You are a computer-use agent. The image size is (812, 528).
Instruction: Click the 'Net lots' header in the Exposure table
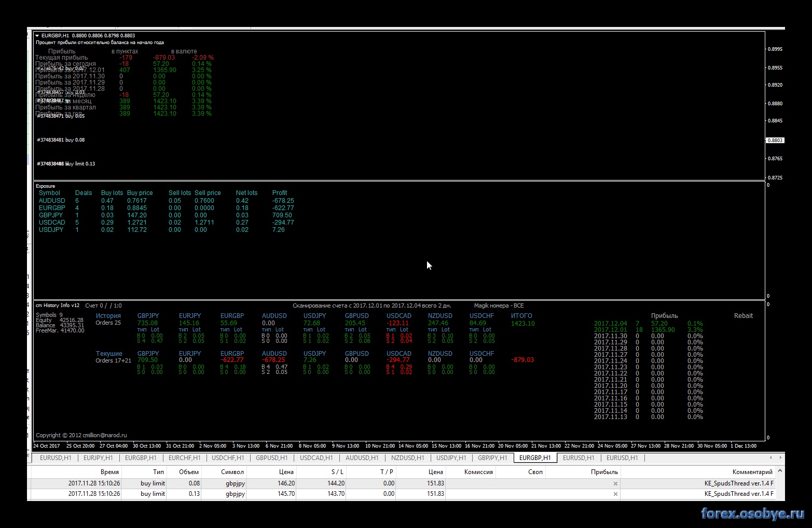247,193
